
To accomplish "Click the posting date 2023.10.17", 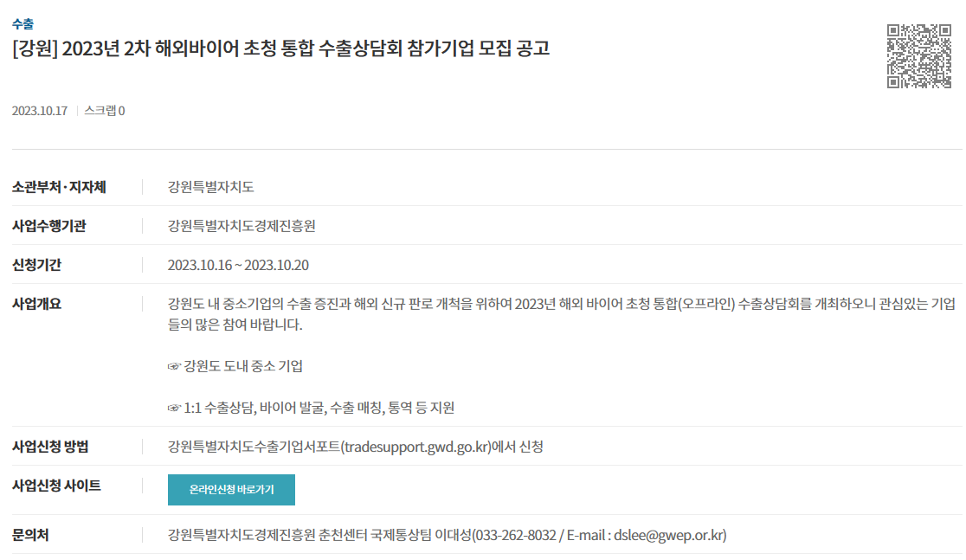I will click(40, 111).
